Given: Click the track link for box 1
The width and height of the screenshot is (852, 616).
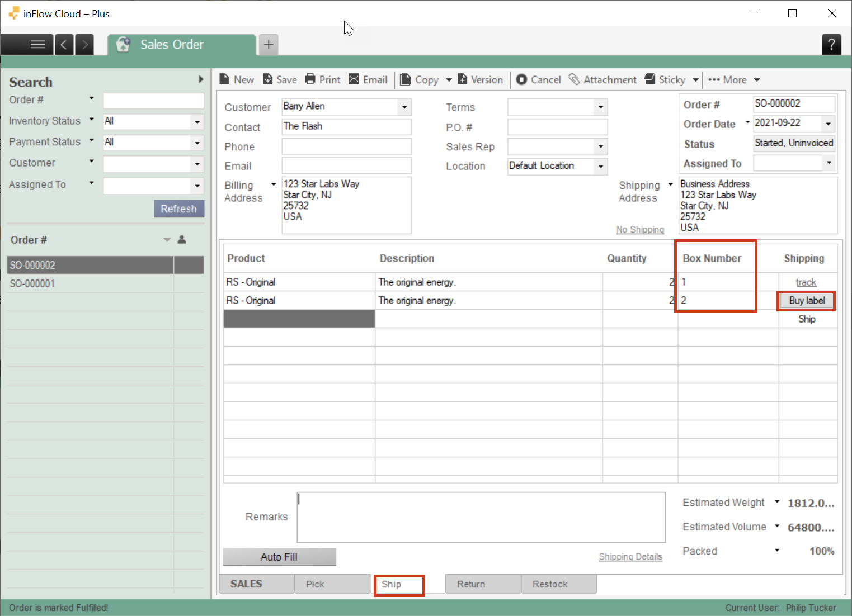Looking at the screenshot, I should tap(806, 282).
